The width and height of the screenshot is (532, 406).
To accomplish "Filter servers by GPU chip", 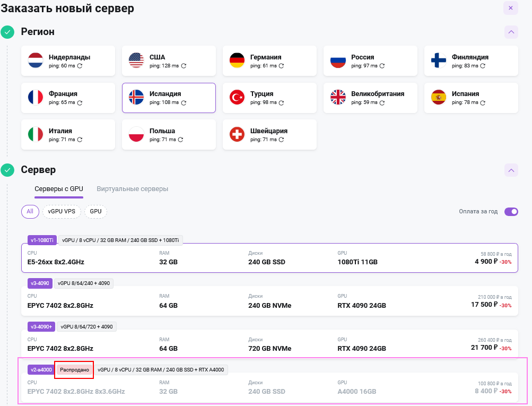I will point(95,211).
